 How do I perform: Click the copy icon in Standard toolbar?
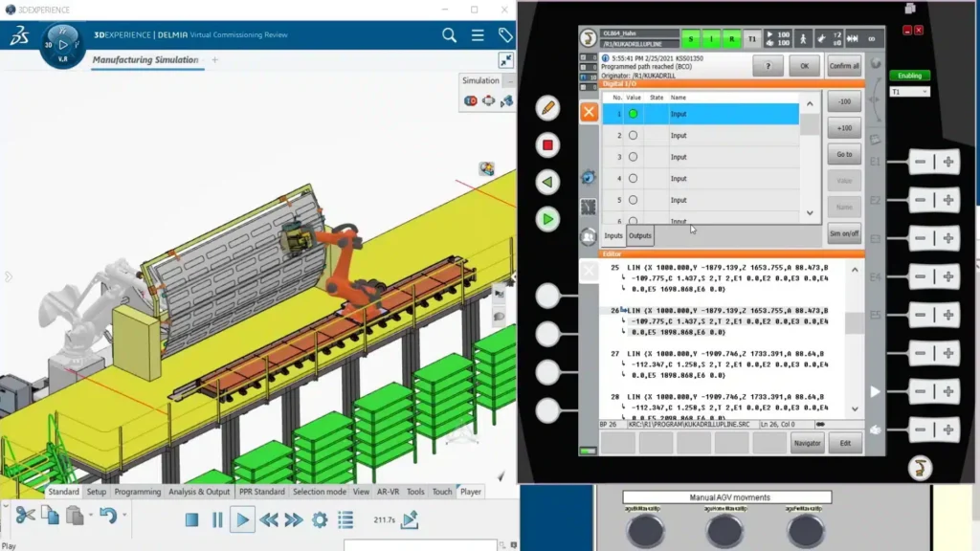(52, 515)
